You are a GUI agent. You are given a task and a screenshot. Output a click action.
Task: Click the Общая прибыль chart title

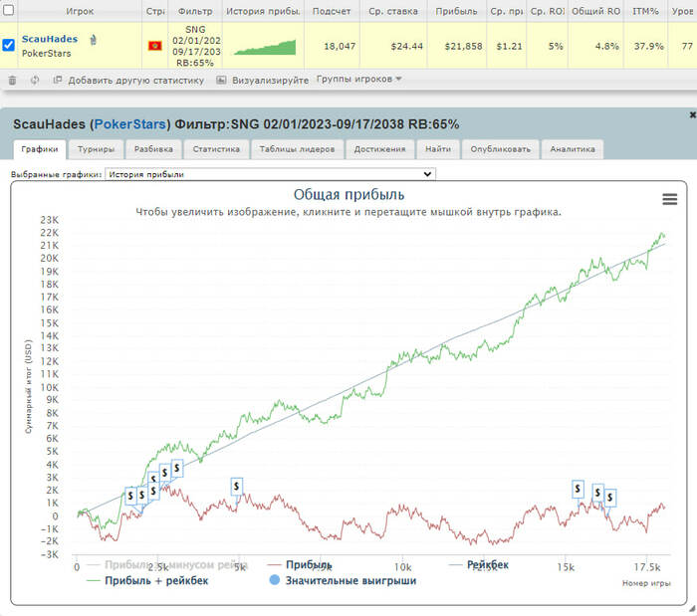(348, 194)
